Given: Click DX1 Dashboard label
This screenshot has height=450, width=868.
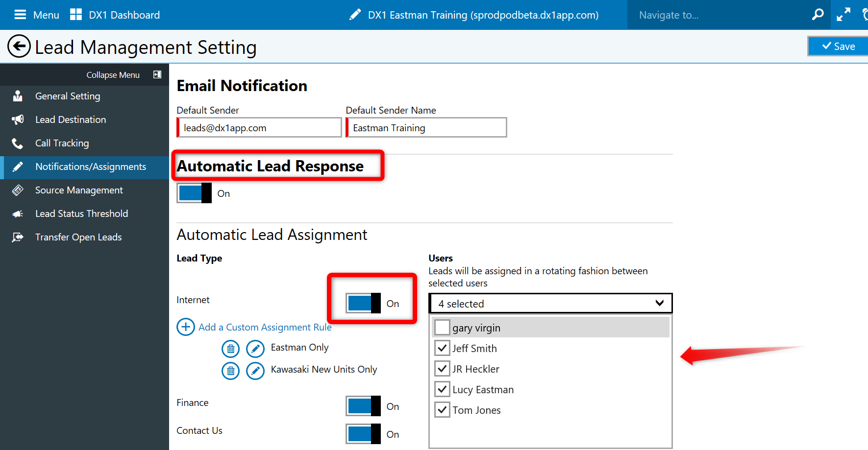Looking at the screenshot, I should click(x=124, y=15).
